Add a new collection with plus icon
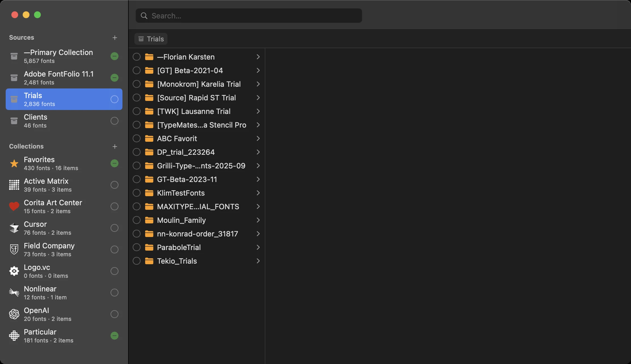This screenshot has width=631, height=364. (x=115, y=147)
